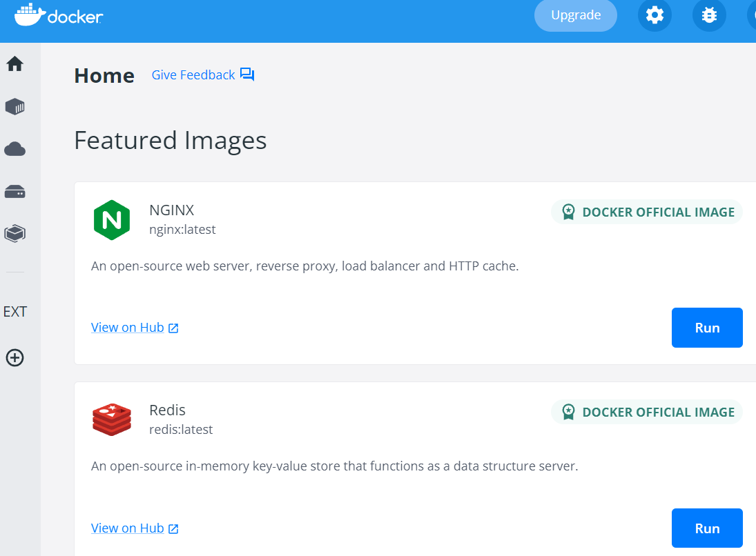Image resolution: width=756 pixels, height=556 pixels.
Task: Click the redis:latest tag text
Action: [x=181, y=429]
